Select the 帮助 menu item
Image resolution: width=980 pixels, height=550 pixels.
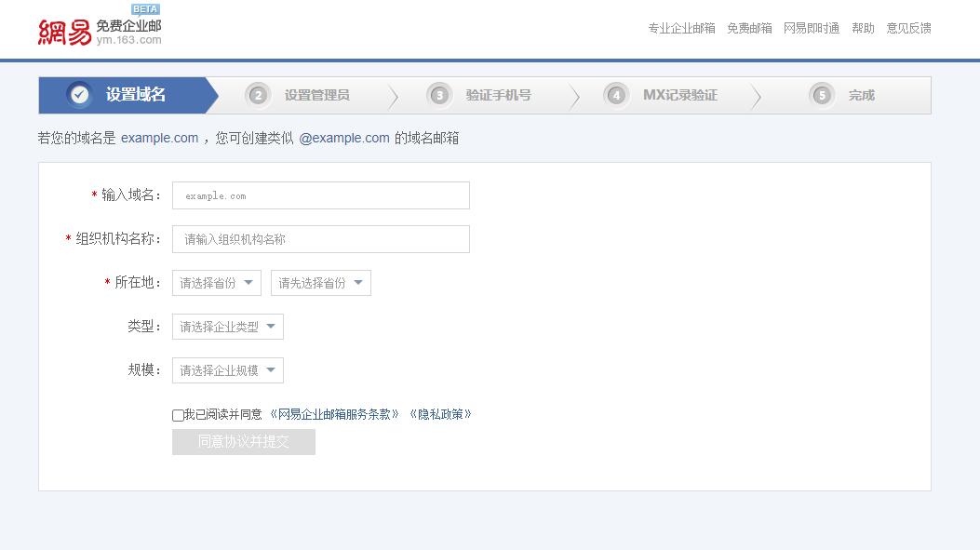862,29
